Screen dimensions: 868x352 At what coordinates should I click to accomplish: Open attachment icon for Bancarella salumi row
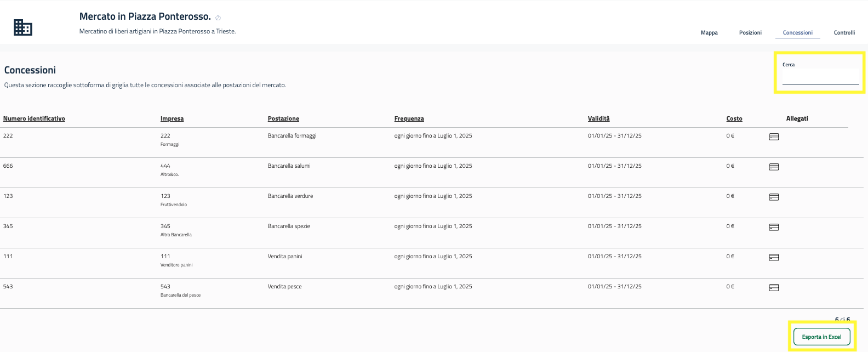click(x=774, y=167)
